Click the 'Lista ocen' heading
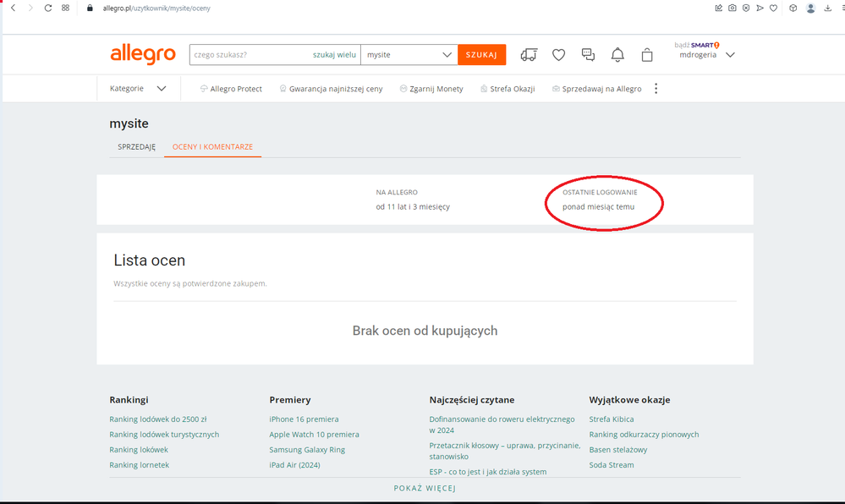The width and height of the screenshot is (845, 504). 149,260
